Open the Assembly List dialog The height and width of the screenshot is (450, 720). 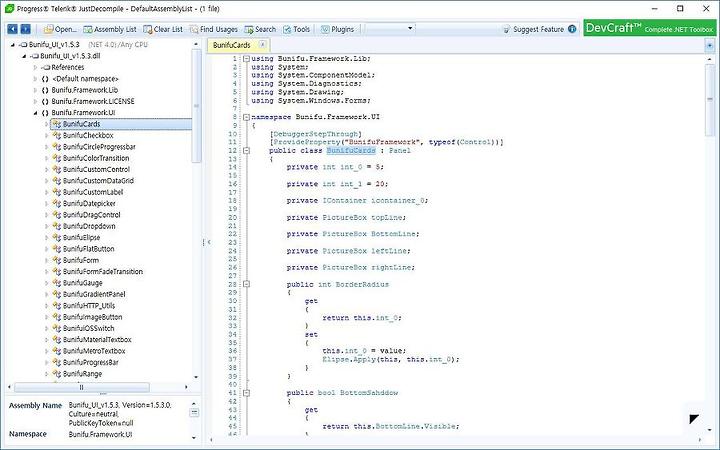click(110, 29)
